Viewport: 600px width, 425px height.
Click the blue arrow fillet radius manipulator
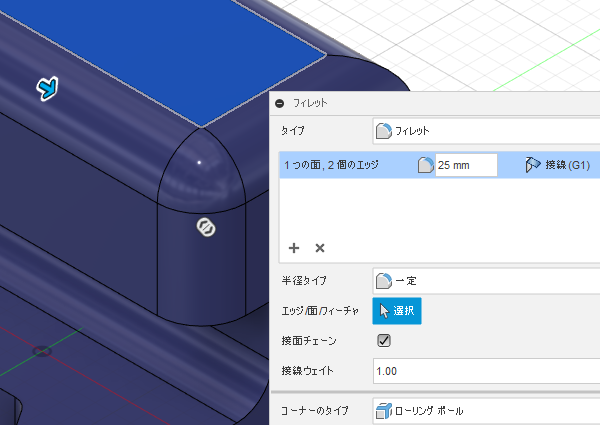47,88
